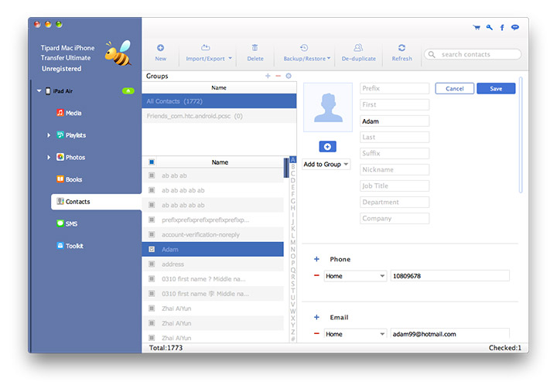Open the phone type Home dropdown
Image resolution: width=557 pixels, height=392 pixels.
355,276
